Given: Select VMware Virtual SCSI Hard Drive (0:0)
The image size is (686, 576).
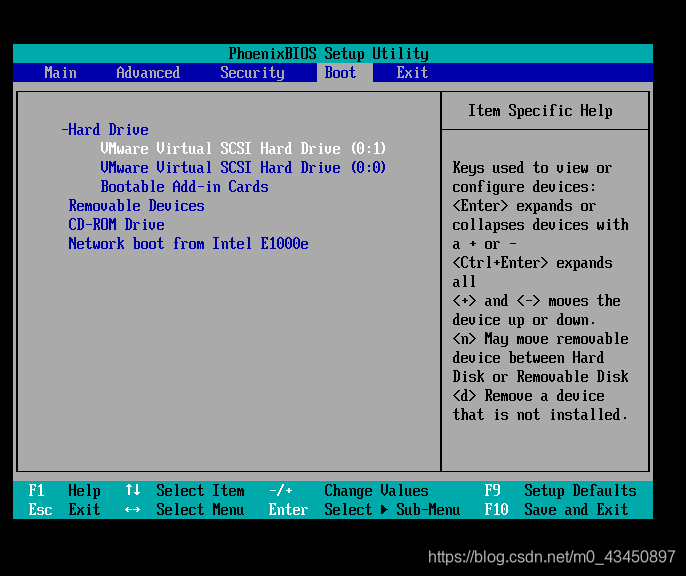Looking at the screenshot, I should pos(243,168).
